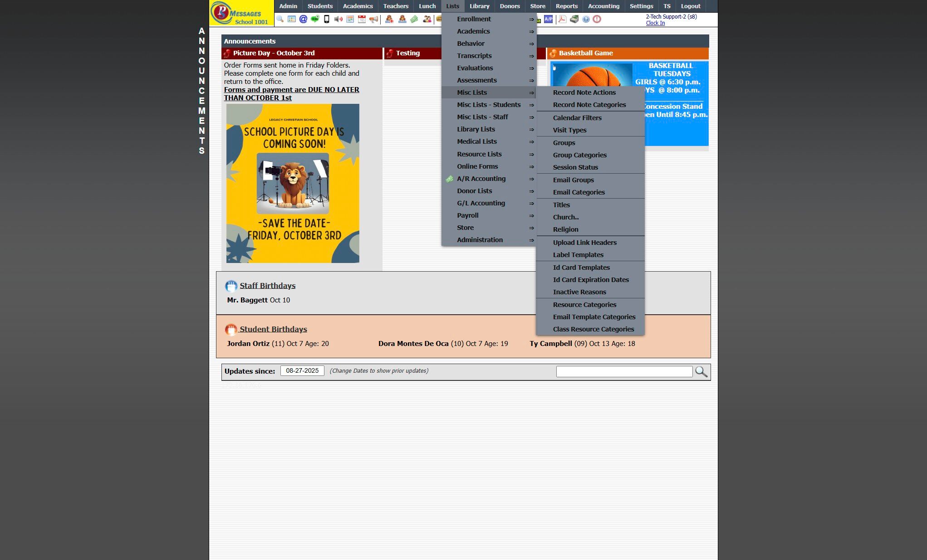Click the mobile phone toolbar icon
Image resolution: width=927 pixels, height=560 pixels.
tap(327, 19)
